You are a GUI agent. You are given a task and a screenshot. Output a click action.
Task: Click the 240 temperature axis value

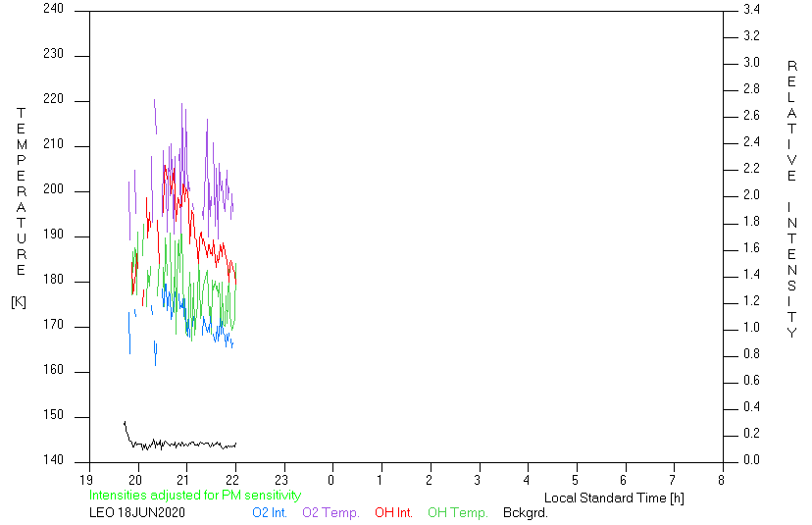coord(53,8)
